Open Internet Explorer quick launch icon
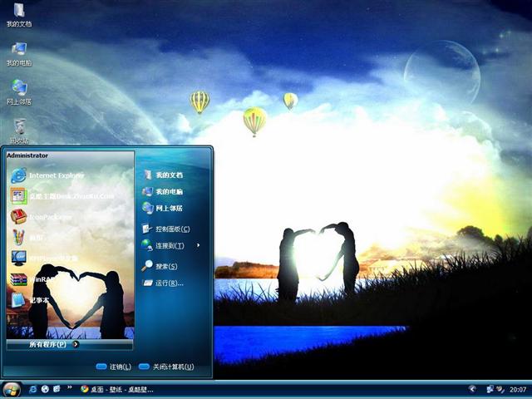 pos(33,389)
